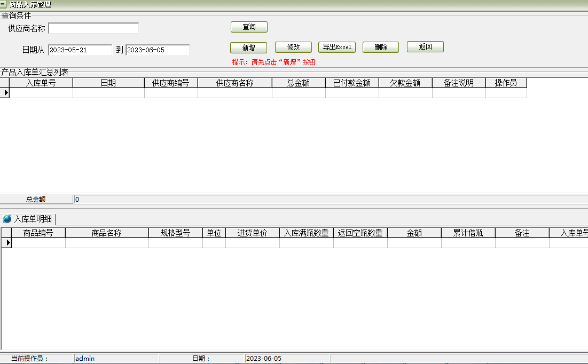Click the 供应商编号 column header
The width and height of the screenshot is (588, 364).
(171, 83)
